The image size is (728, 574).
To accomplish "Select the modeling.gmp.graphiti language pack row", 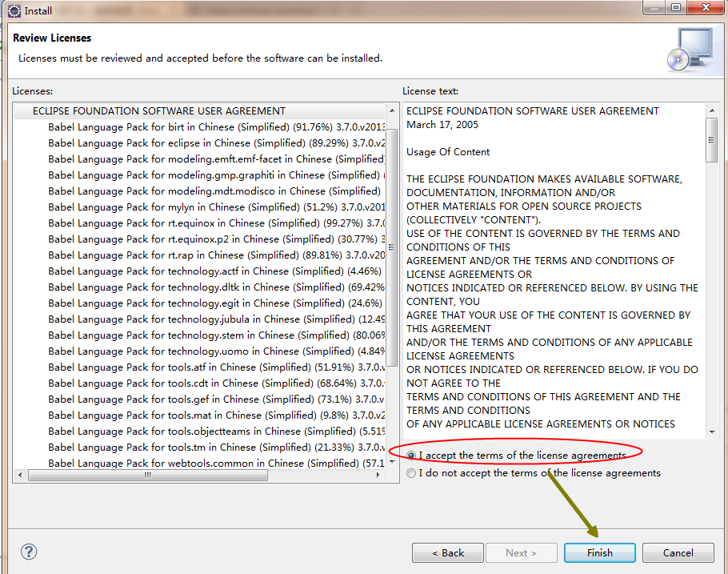I will click(x=216, y=175).
